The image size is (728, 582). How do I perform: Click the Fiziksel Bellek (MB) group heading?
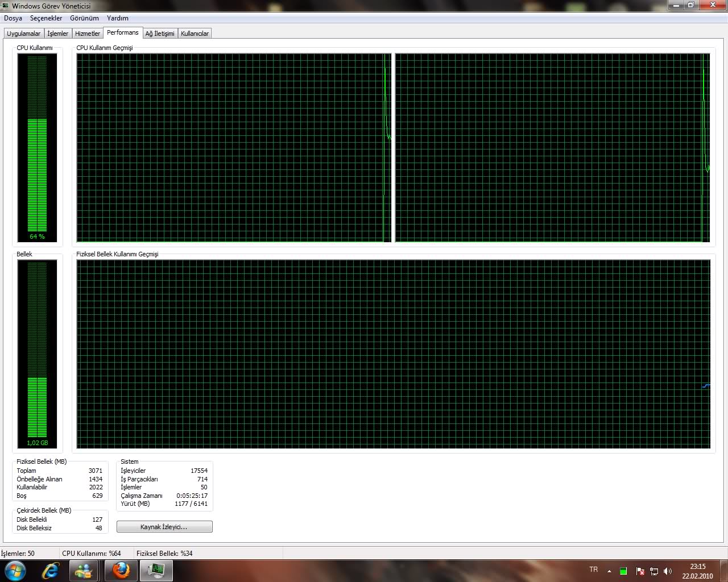(x=42, y=462)
